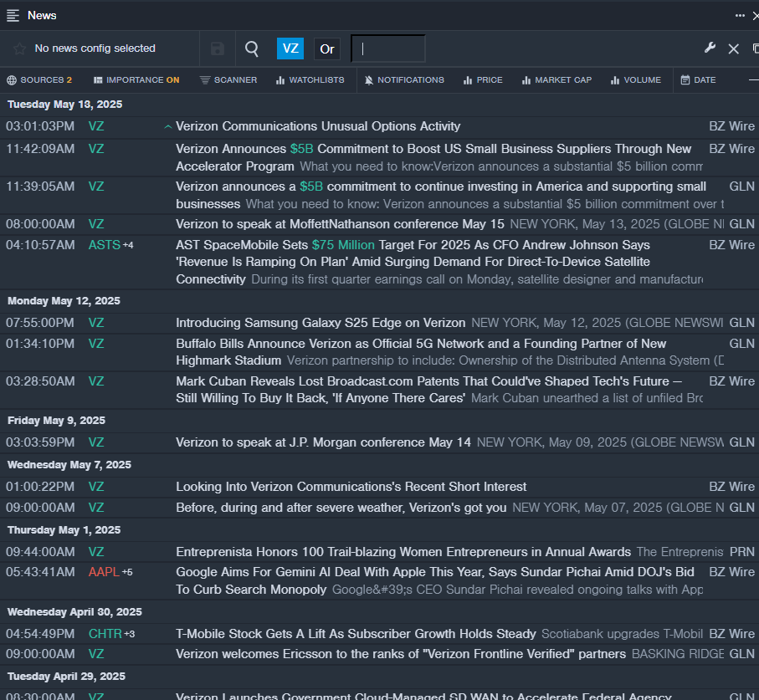Click the bar chart icon beside Volume

tap(615, 80)
